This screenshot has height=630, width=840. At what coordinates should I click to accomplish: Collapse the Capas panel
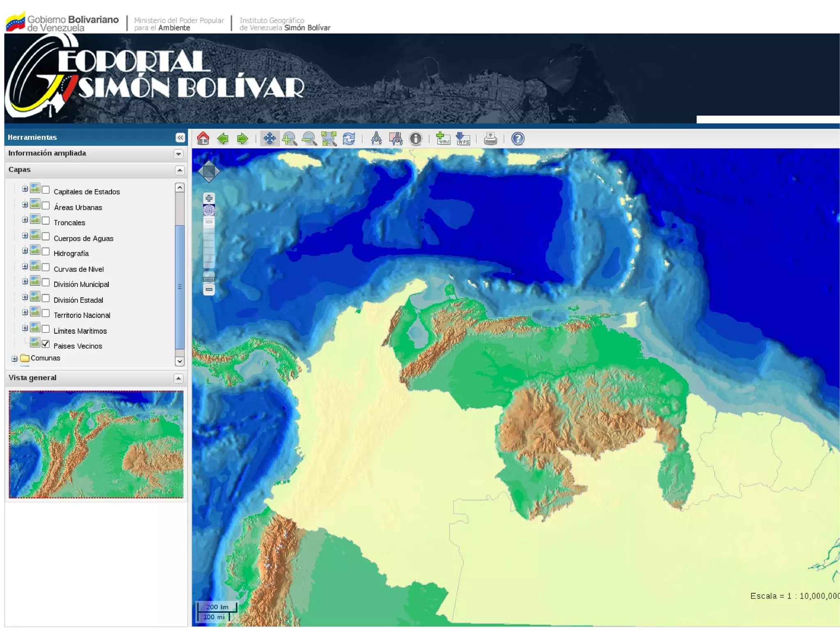click(179, 170)
